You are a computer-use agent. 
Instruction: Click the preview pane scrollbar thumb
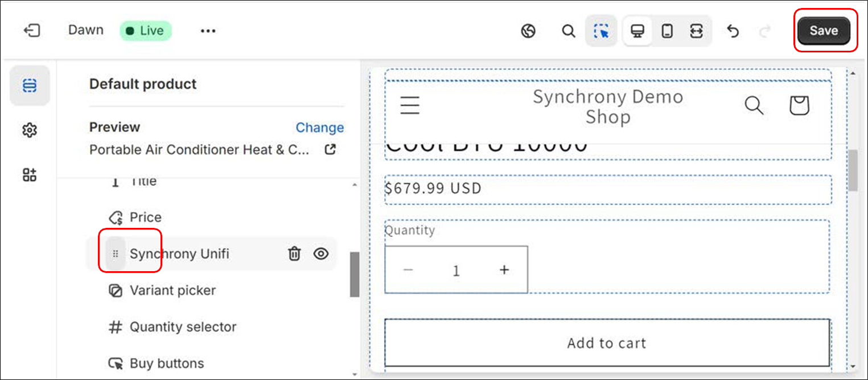coord(853,170)
